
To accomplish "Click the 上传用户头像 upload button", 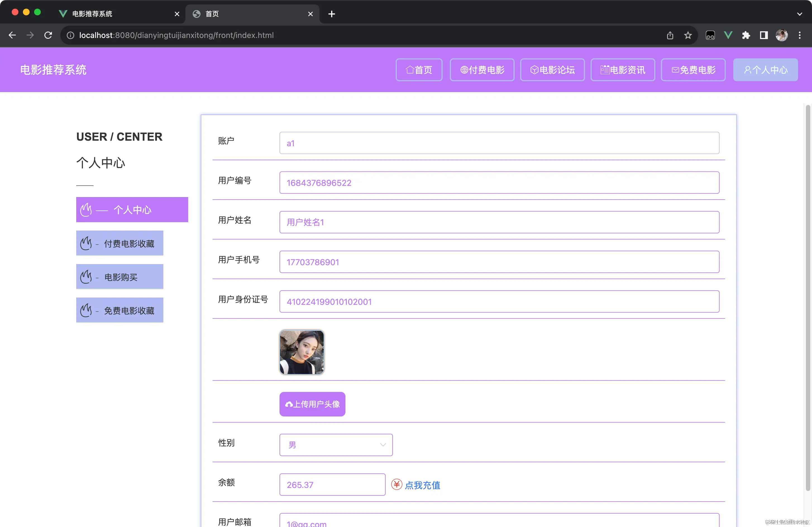I will pos(312,404).
